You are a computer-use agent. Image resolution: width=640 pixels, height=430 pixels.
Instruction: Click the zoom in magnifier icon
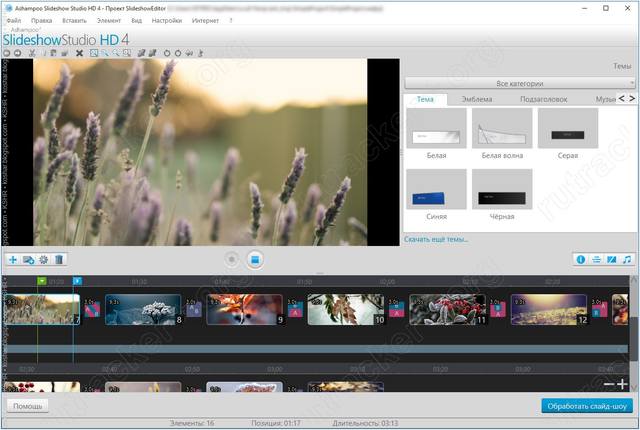click(105, 53)
